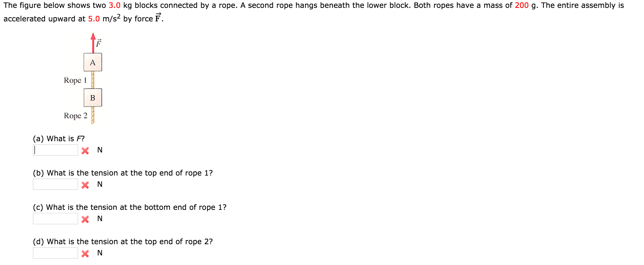Click inside the answer box for part (c)
Image resolution: width=644 pixels, height=265 pixels.
click(55, 219)
